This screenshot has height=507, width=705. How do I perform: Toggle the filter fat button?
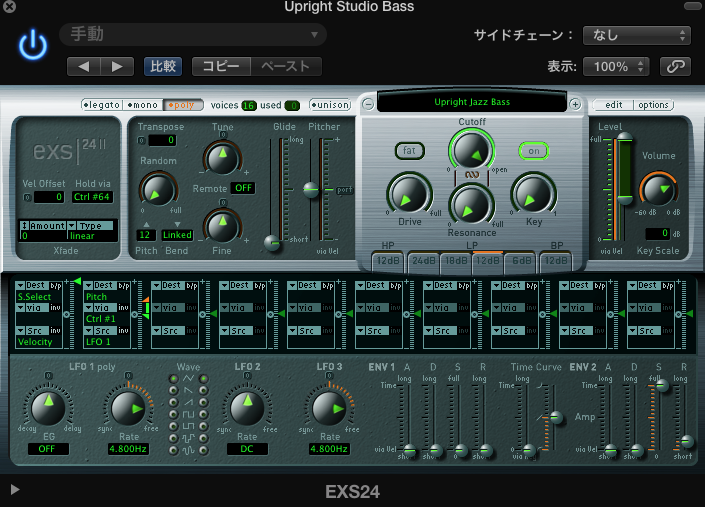point(409,151)
